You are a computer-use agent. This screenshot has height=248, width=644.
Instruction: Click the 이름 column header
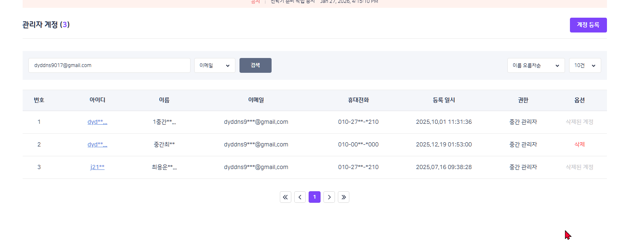164,100
